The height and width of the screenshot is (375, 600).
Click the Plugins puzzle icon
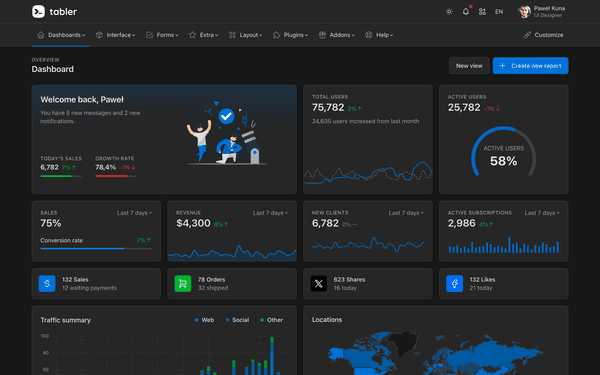point(276,35)
